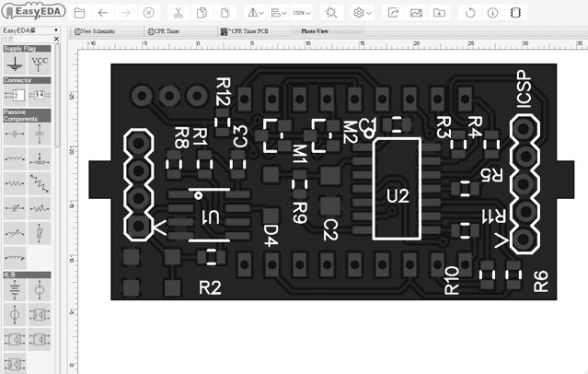Pick the two-pin connector component
The height and width of the screenshot is (374, 588).
tap(16, 95)
